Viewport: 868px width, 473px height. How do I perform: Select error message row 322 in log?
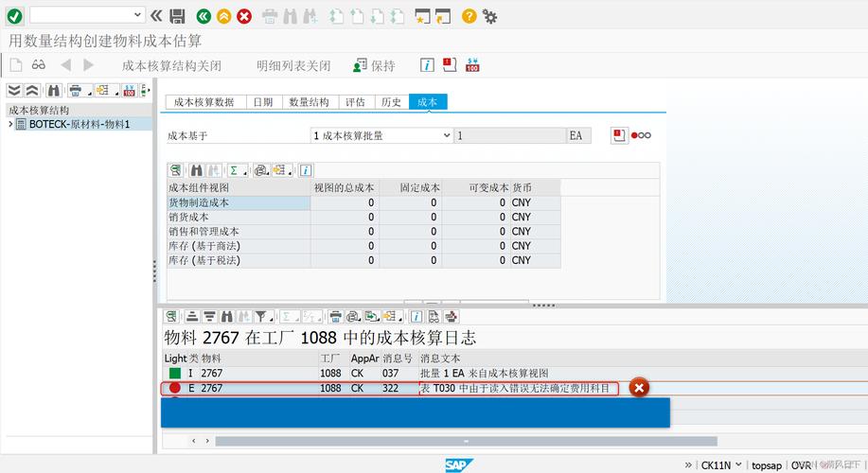coord(515,389)
